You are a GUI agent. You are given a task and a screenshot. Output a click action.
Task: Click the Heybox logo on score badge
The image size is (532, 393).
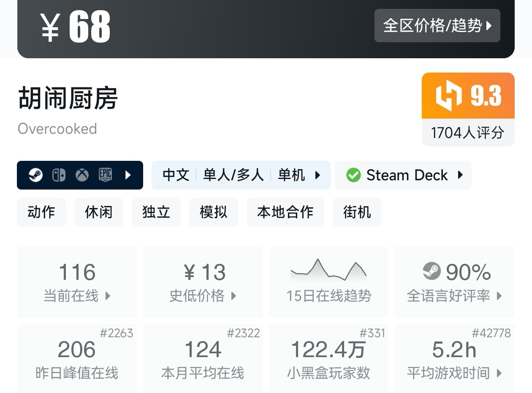click(x=449, y=96)
